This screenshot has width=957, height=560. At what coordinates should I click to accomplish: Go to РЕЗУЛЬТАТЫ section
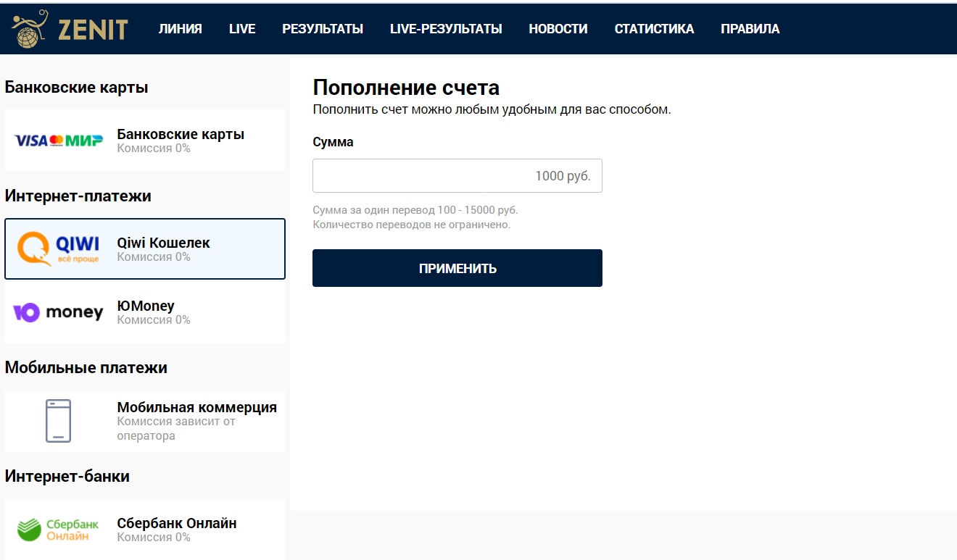(323, 29)
